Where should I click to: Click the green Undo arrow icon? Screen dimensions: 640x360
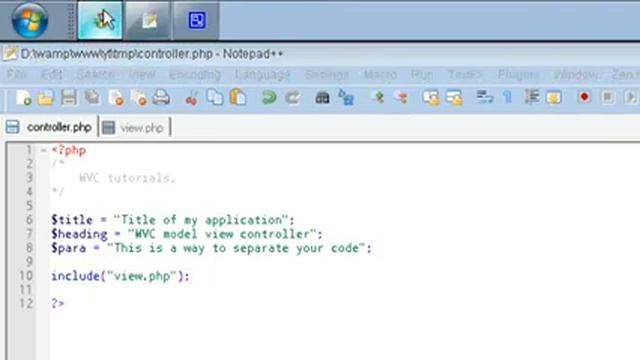[269, 98]
